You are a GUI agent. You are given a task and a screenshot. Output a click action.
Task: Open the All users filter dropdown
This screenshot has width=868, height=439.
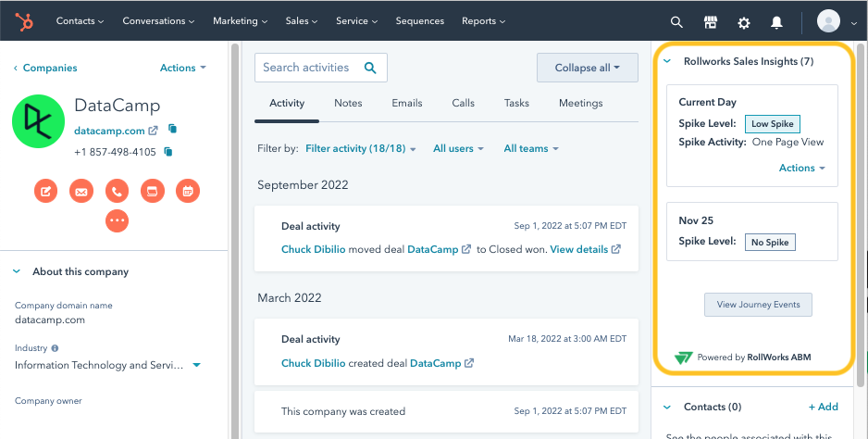tap(458, 148)
